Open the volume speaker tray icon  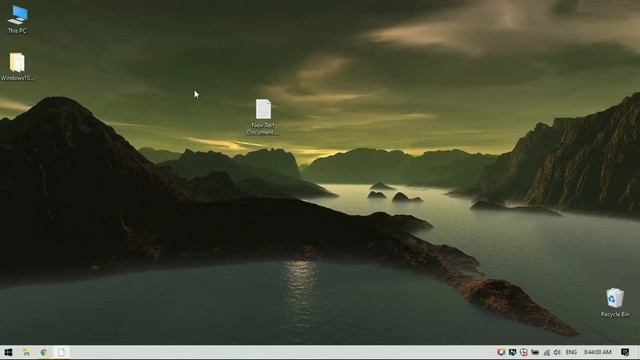[557, 352]
